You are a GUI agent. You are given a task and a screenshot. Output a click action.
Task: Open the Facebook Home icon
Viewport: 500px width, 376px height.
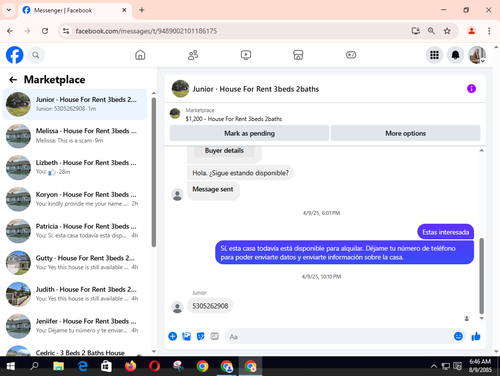coord(140,55)
